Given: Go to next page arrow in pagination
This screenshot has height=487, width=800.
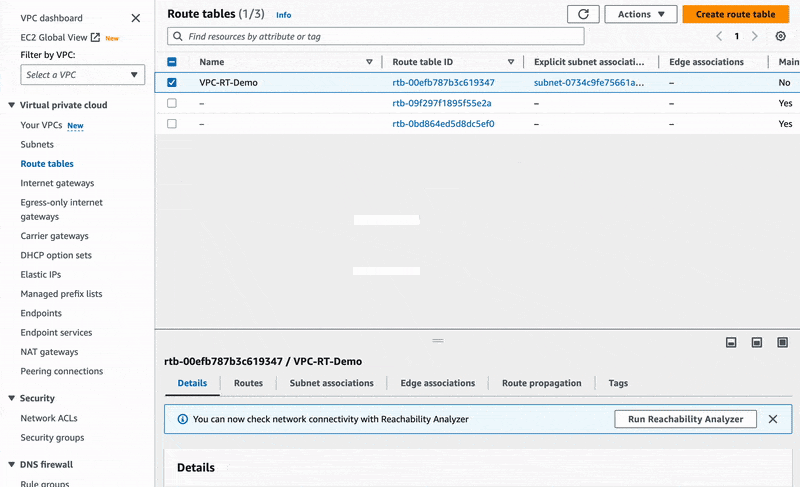Looking at the screenshot, I should tap(755, 36).
